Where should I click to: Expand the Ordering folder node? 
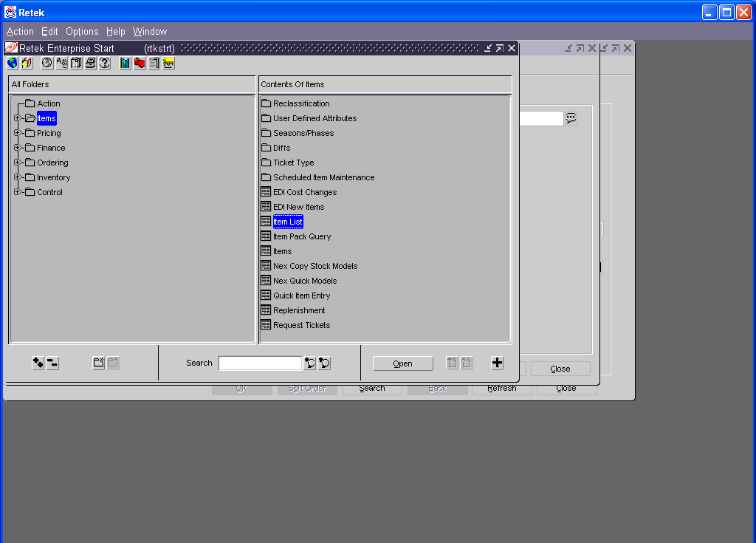tap(18, 163)
